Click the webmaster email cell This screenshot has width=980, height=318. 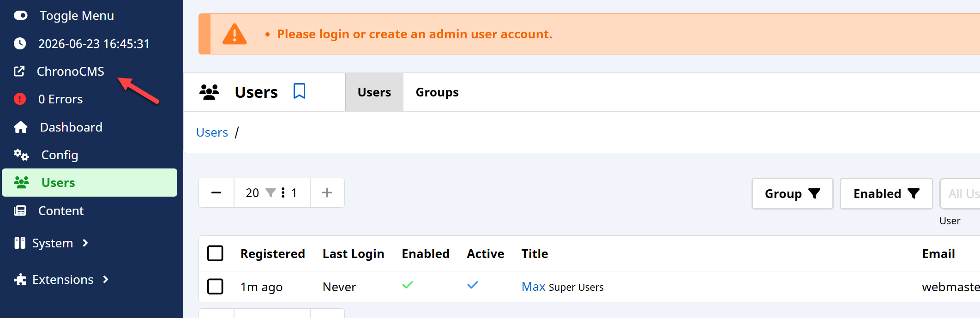(951, 287)
